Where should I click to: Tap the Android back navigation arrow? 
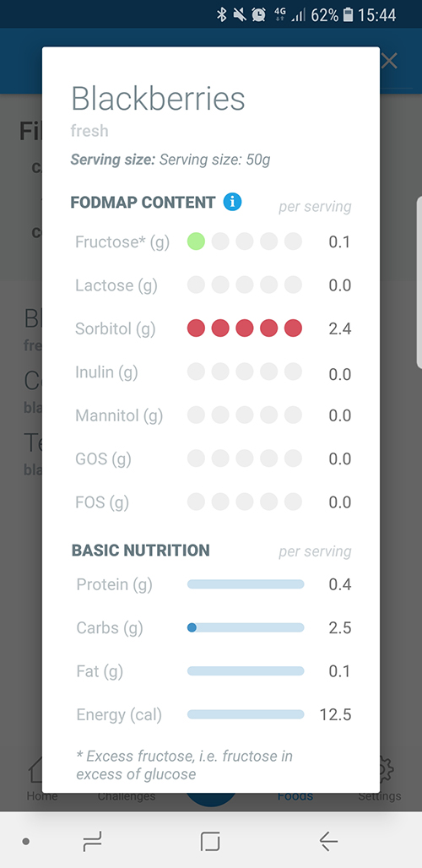pos(328,842)
